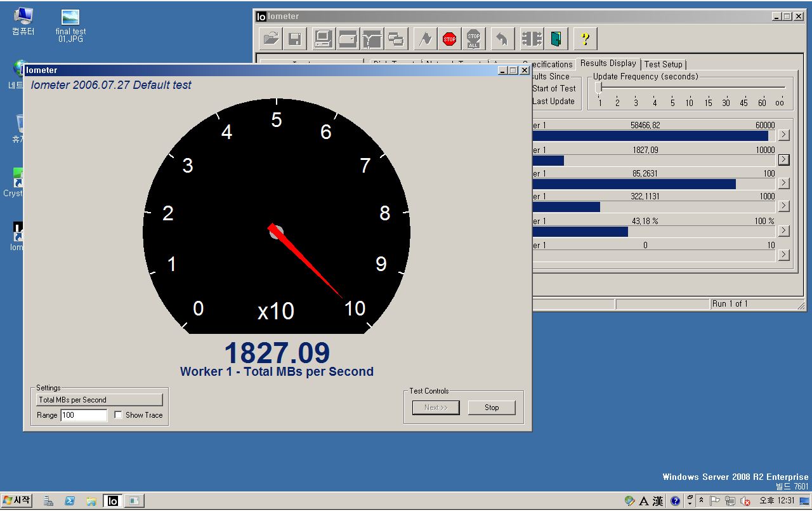Click the 오후 12:31 clock in the taskbar
The height and width of the screenshot is (511, 812).
coord(777,501)
